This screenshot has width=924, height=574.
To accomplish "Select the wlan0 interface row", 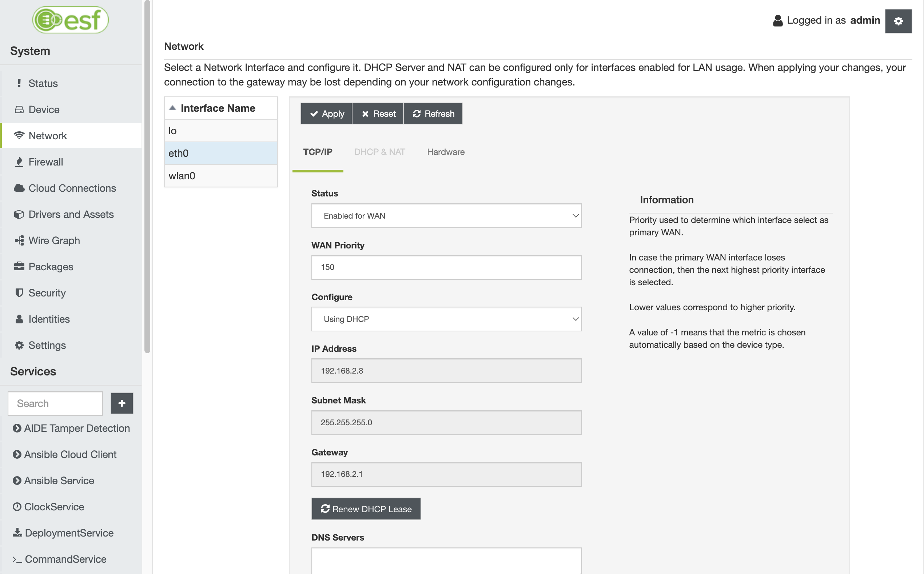I will click(x=220, y=176).
